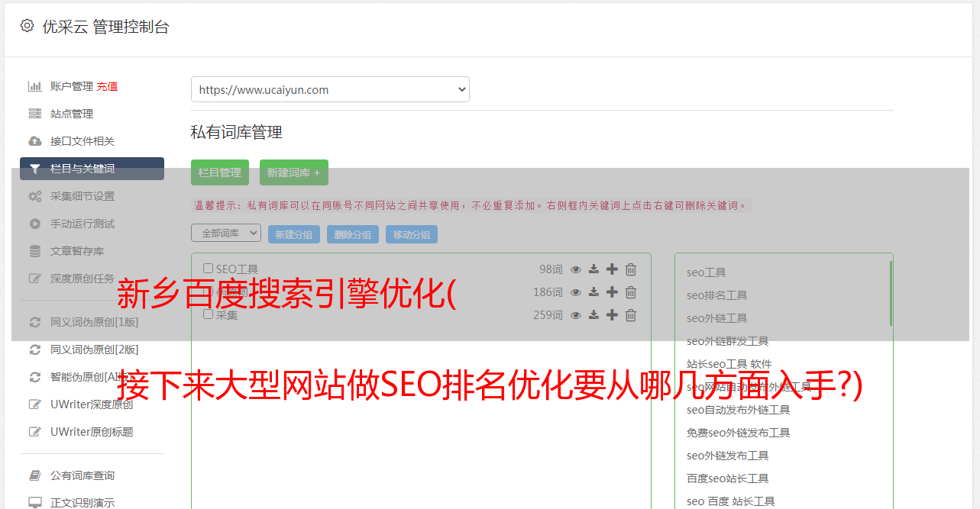Select keyword seo排名工具
The width and height of the screenshot is (980, 509).
point(716,295)
